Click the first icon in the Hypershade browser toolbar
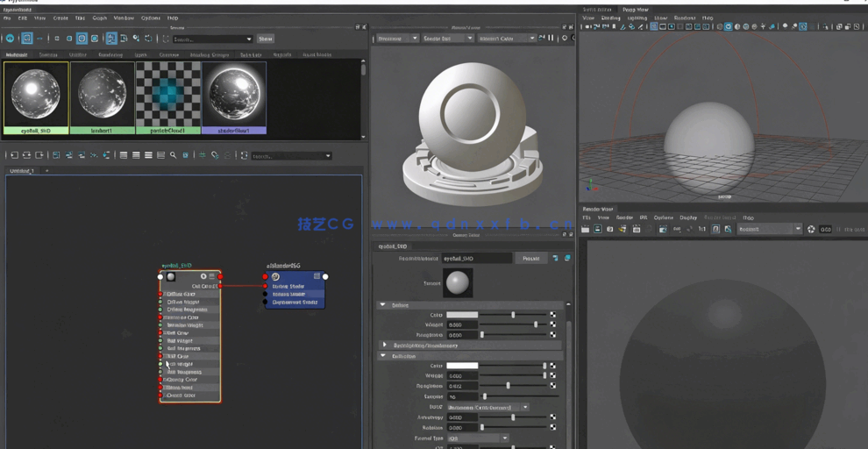 tap(10, 39)
